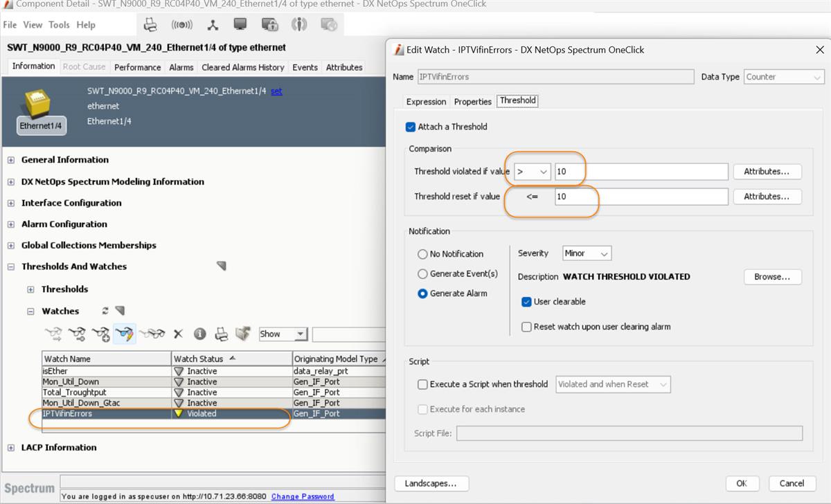Image resolution: width=831 pixels, height=504 pixels.
Task: Expand the Alarm Configuration section
Action: point(11,224)
